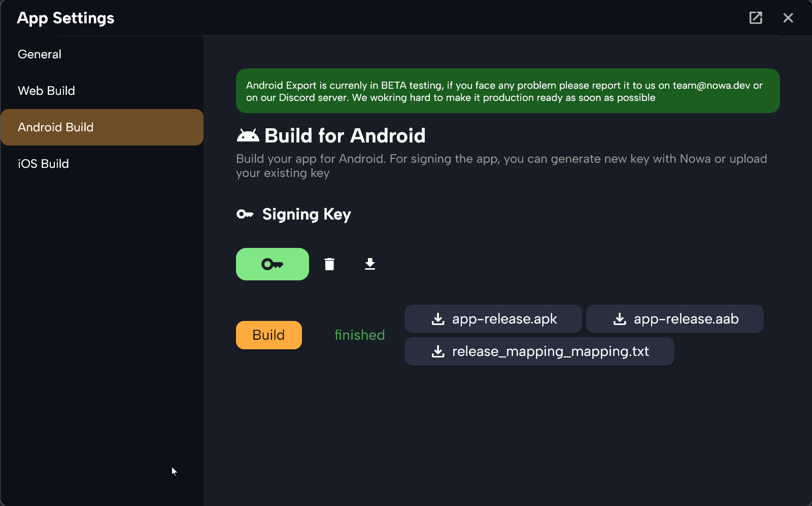Click the green BETA testing notice banner

pyautogui.click(x=508, y=91)
